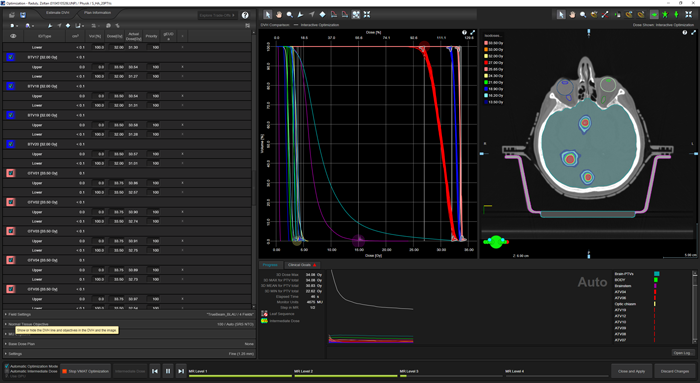Skip to next MR level
This screenshot has width=700, height=383.
click(181, 371)
